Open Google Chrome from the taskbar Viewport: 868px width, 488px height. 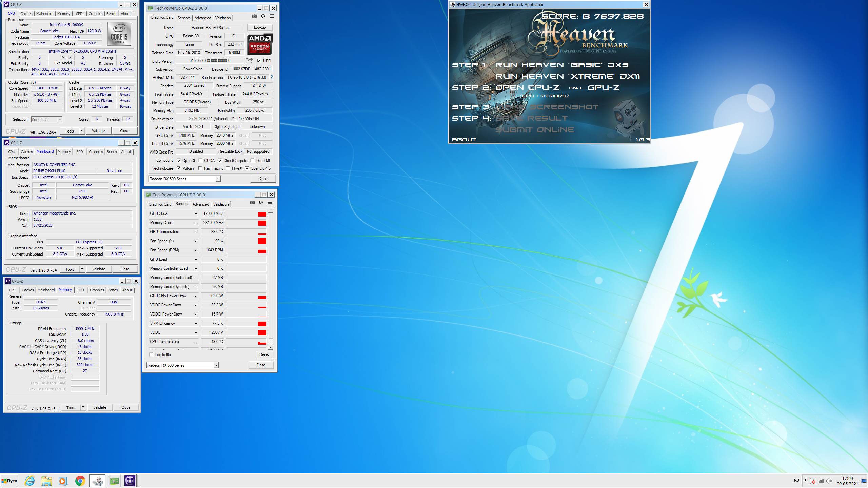tap(80, 481)
